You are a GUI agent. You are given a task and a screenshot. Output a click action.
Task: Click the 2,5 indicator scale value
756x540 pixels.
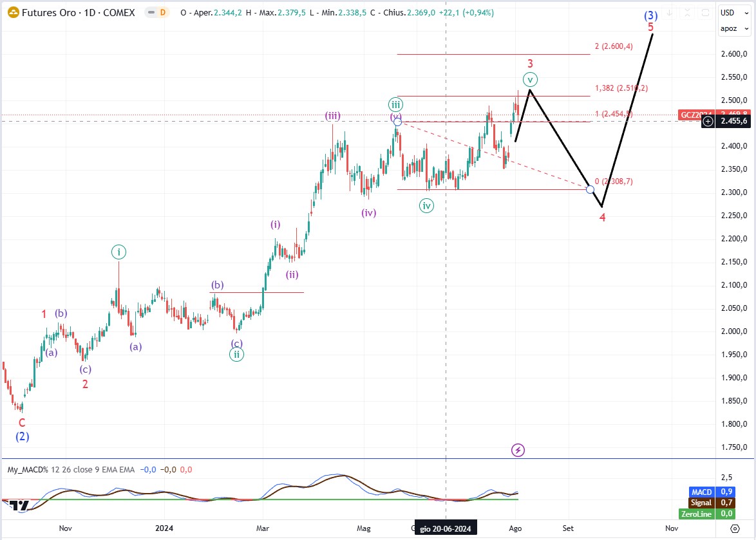pos(726,478)
